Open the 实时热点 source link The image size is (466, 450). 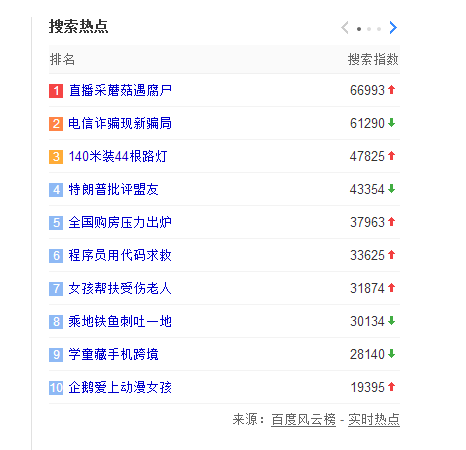coord(374,419)
